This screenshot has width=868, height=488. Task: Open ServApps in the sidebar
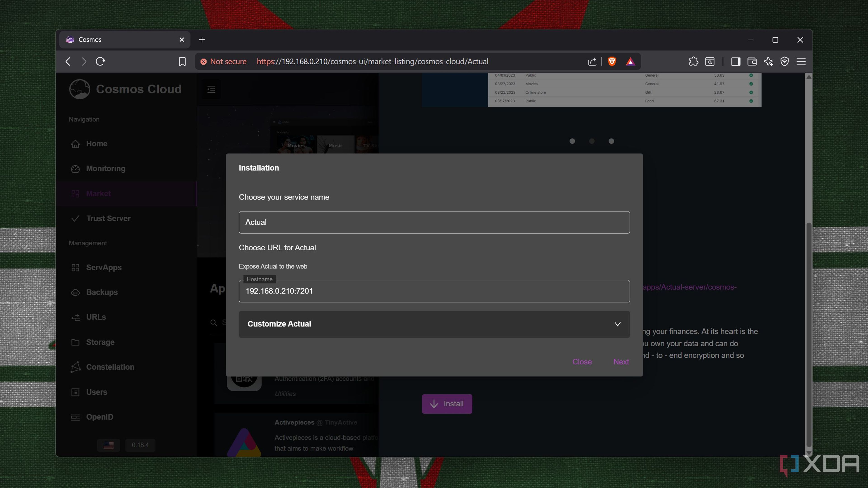127,267
